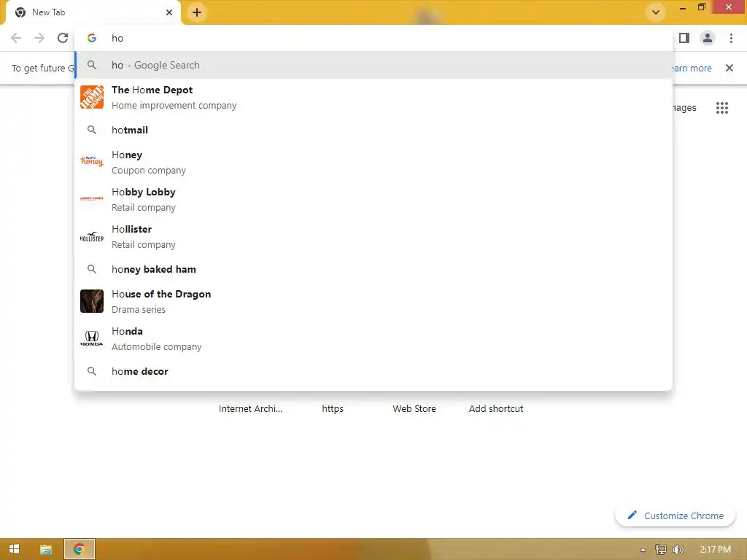The width and height of the screenshot is (747, 560).
Task: Click magnifier icon on 'ho - Google Search' row
Action: tap(92, 65)
